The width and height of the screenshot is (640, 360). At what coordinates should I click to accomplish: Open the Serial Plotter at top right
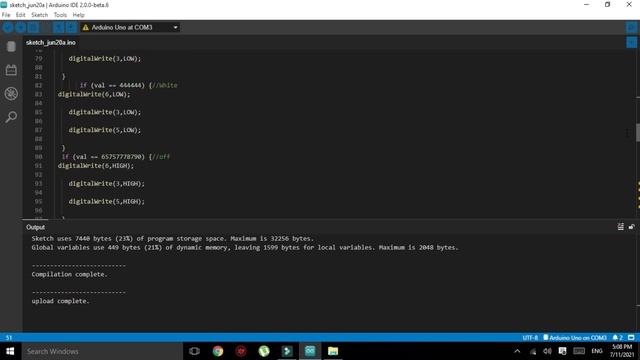click(x=631, y=27)
